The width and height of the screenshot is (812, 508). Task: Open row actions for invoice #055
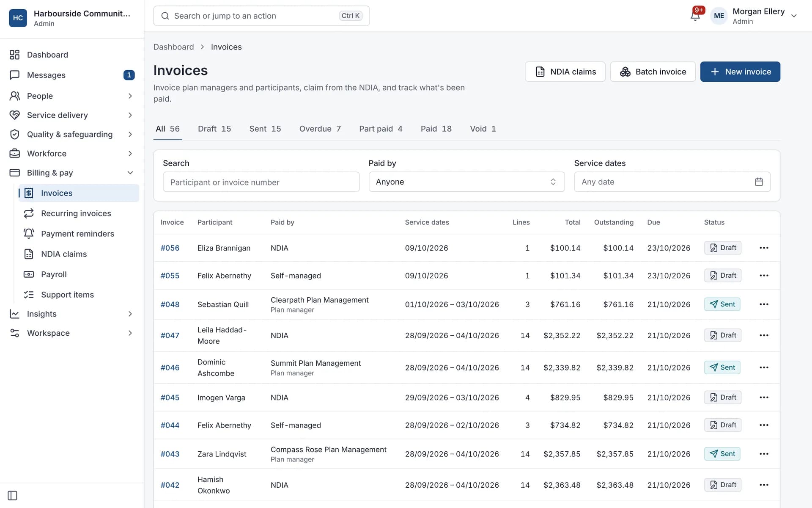764,275
